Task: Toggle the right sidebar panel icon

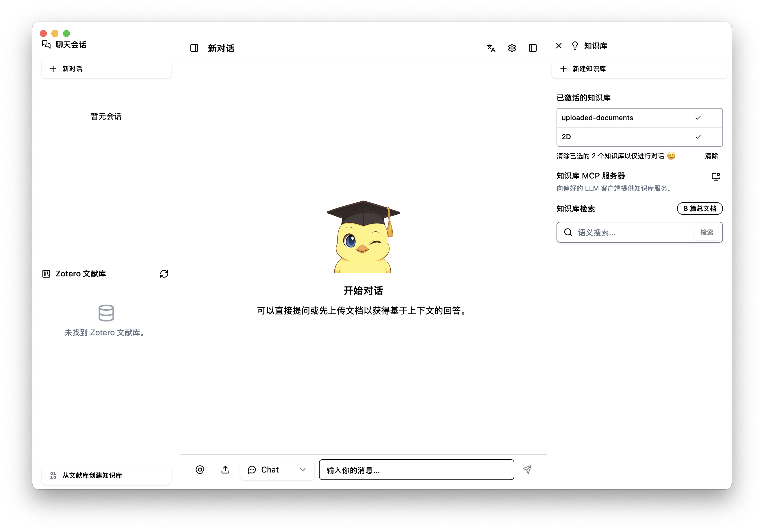Action: tap(533, 48)
